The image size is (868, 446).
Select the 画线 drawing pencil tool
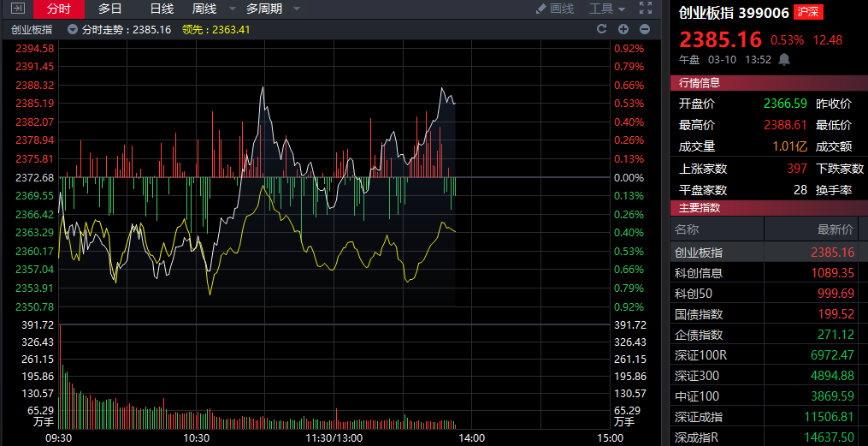click(x=554, y=9)
